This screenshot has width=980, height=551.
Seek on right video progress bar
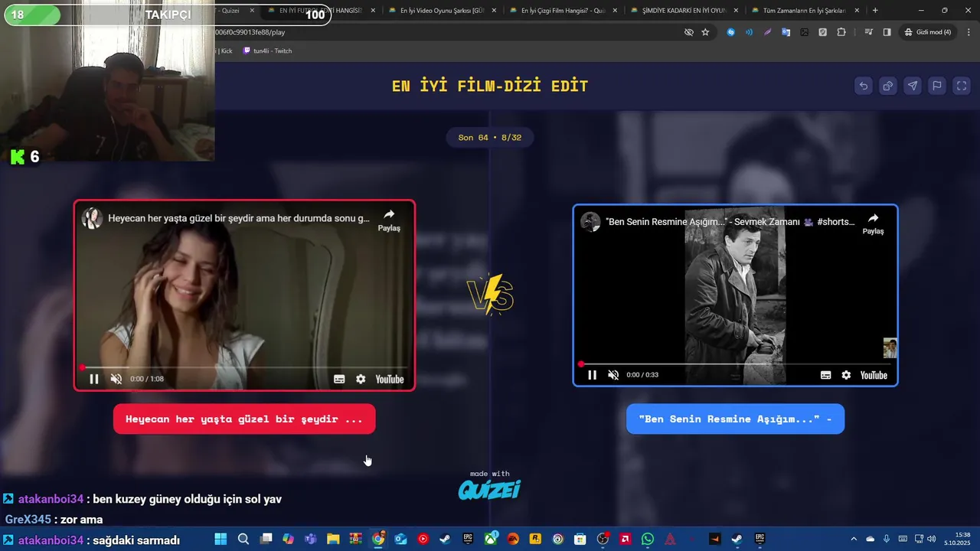coord(735,364)
